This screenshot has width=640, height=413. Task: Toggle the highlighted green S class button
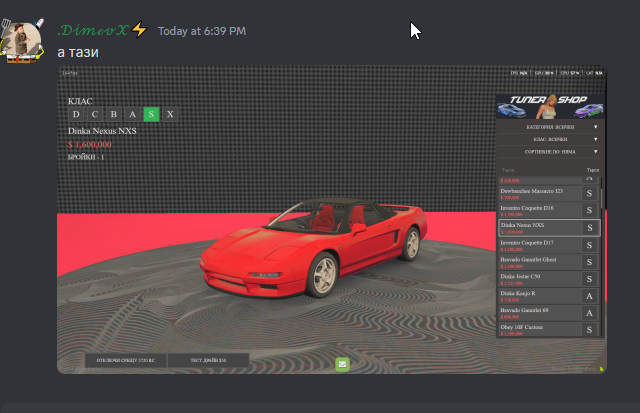click(x=151, y=114)
